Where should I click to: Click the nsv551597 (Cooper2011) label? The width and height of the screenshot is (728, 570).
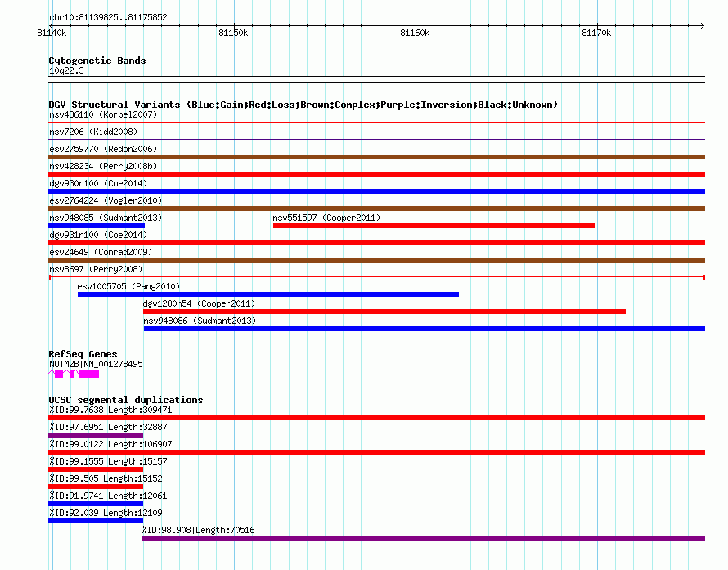point(326,218)
